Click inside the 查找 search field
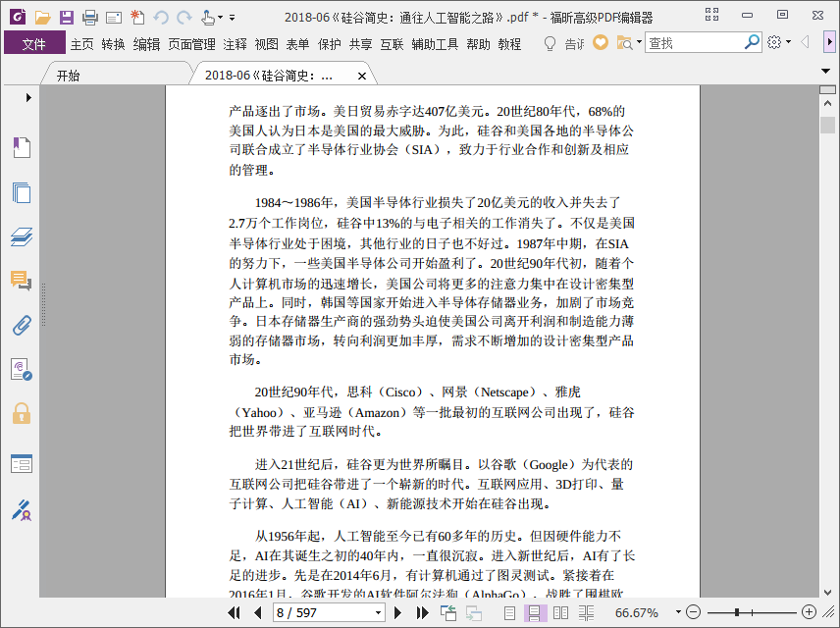 coord(695,42)
